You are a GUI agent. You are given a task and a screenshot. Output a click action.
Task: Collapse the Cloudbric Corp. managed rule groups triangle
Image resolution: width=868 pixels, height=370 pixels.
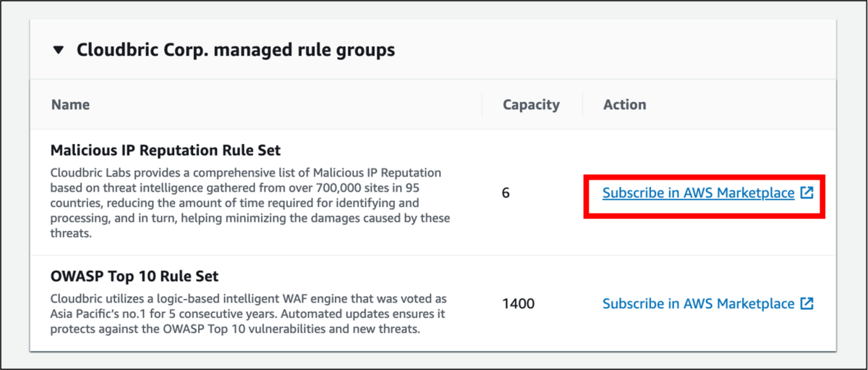[58, 51]
